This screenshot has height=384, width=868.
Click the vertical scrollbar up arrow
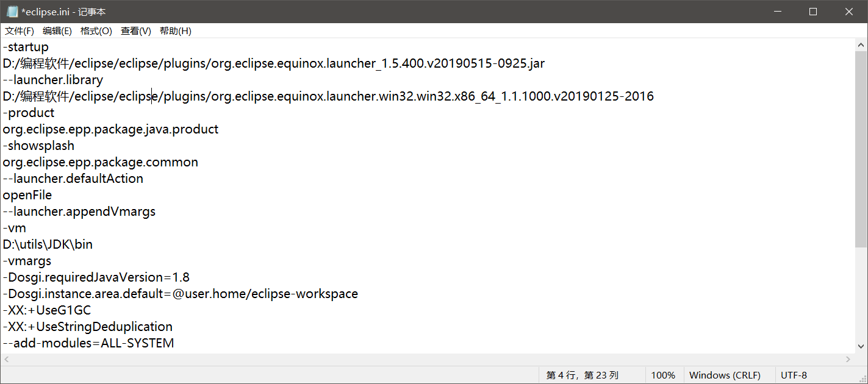(x=861, y=43)
